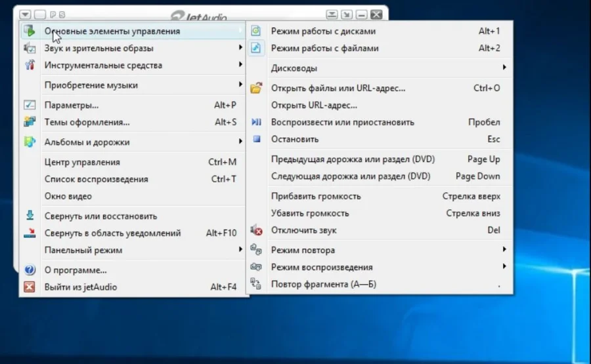Open О программе… via the question-mark icon
This screenshot has height=364, width=591.
click(30, 270)
